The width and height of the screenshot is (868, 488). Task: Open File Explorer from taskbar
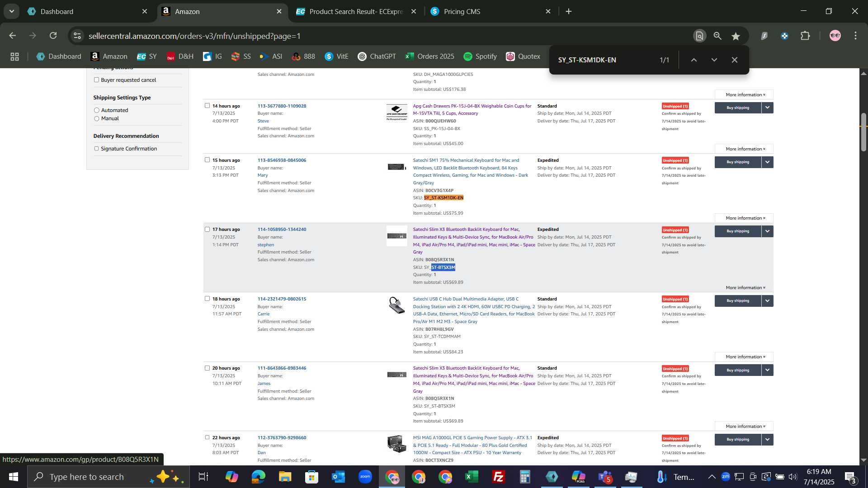pos(285,477)
